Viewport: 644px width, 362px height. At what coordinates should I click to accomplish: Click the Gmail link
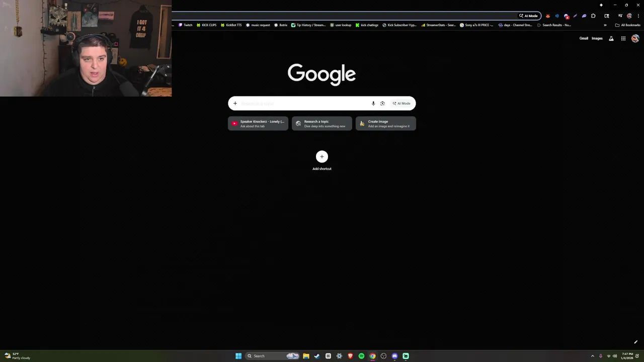[x=584, y=39]
